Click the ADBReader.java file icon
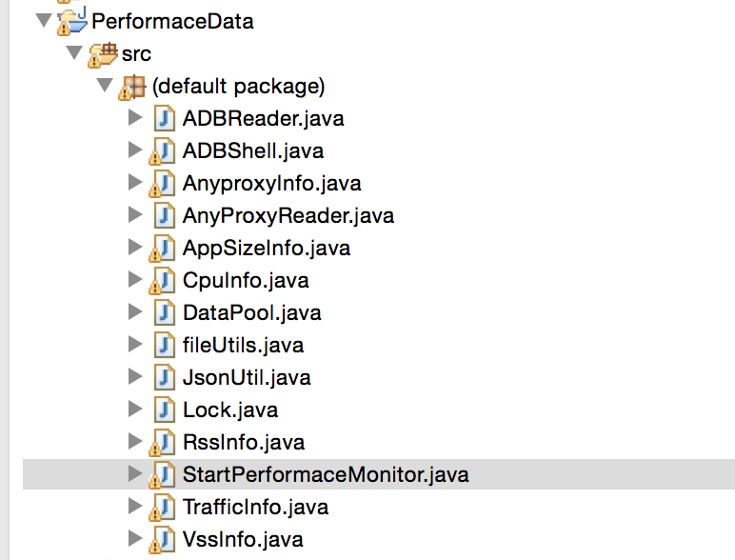 coord(165,119)
